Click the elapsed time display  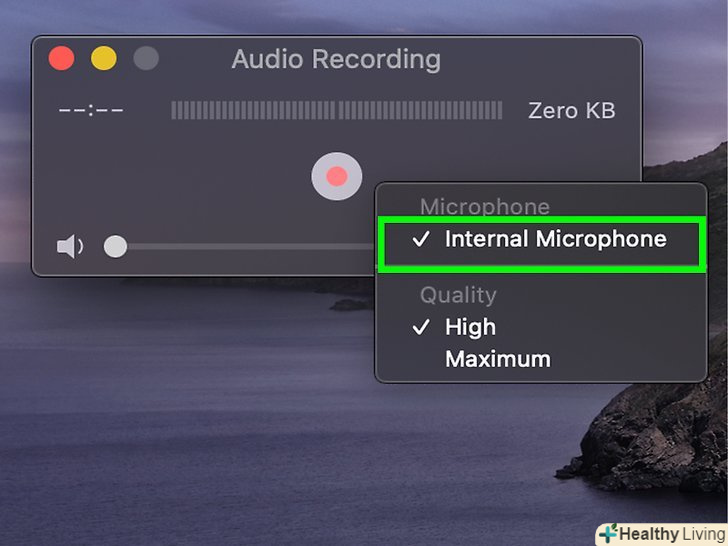click(x=91, y=110)
